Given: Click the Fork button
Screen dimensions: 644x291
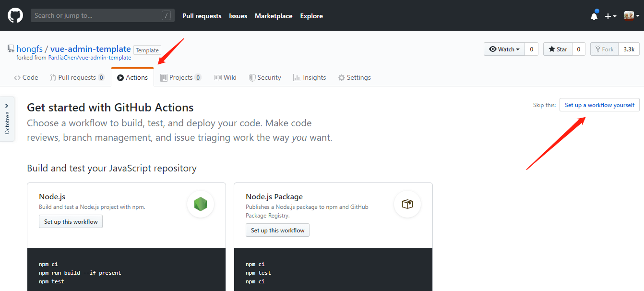Looking at the screenshot, I should coord(604,49).
